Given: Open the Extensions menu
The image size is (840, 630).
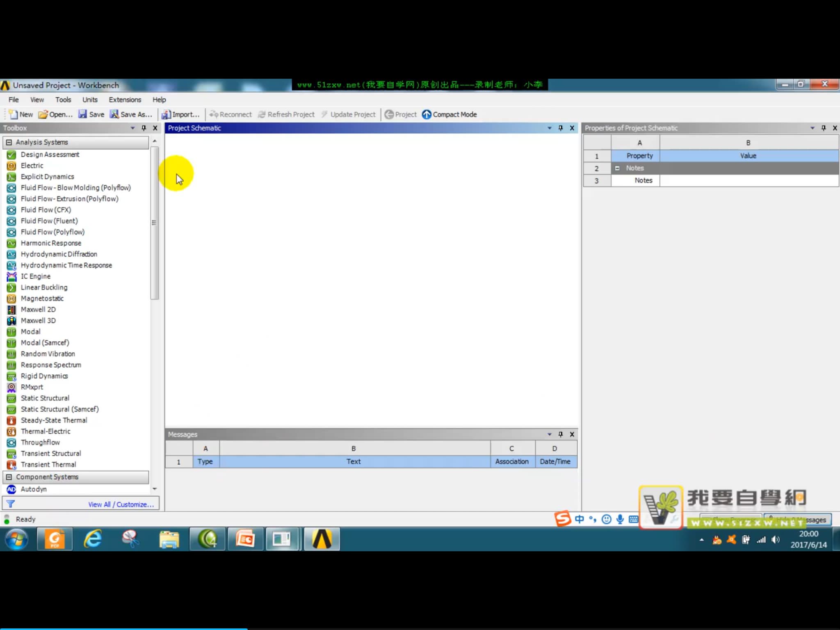Looking at the screenshot, I should click(125, 99).
